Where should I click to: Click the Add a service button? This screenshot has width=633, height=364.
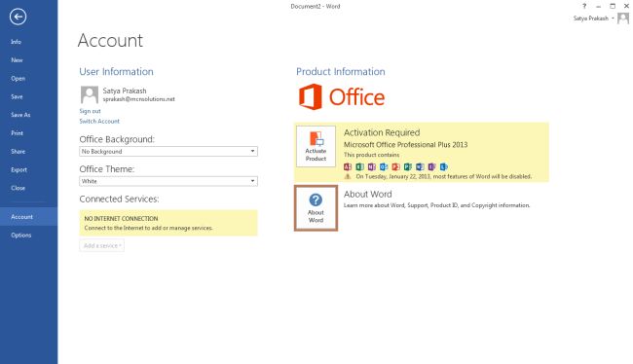101,245
